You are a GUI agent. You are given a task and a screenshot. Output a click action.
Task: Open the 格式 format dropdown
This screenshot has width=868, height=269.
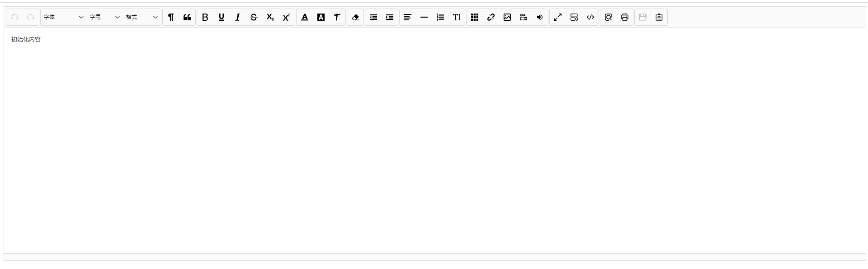142,17
